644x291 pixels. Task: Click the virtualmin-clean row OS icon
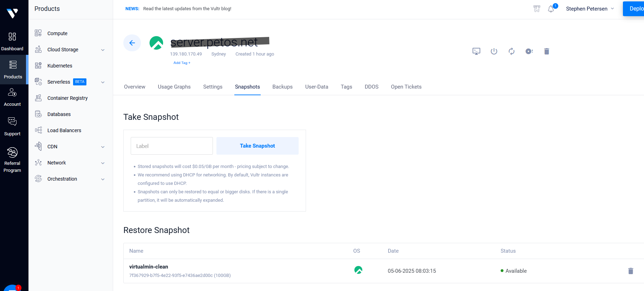coord(358,270)
